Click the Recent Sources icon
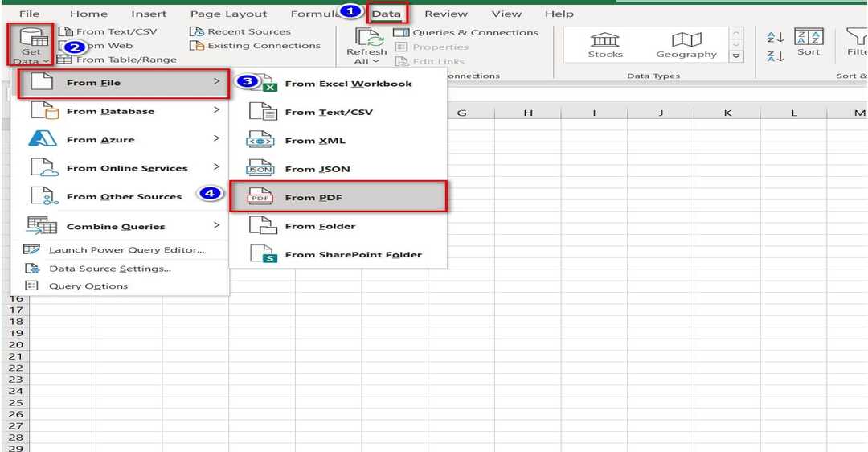This screenshot has height=452, width=868. coord(197,31)
